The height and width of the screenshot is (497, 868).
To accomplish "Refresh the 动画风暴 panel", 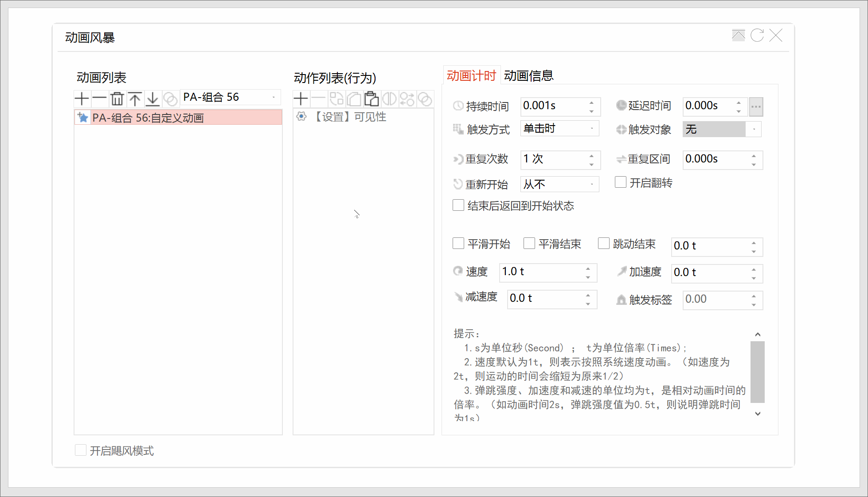I will pyautogui.click(x=757, y=35).
